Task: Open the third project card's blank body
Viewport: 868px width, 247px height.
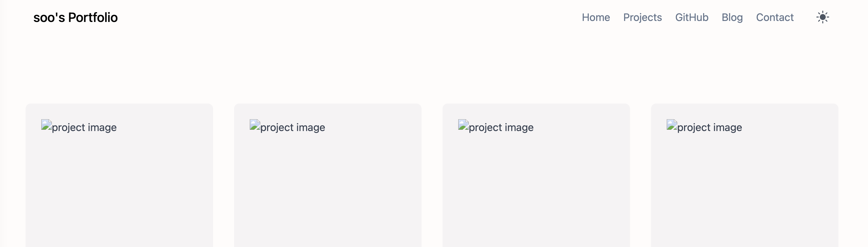Action: pyautogui.click(x=536, y=189)
